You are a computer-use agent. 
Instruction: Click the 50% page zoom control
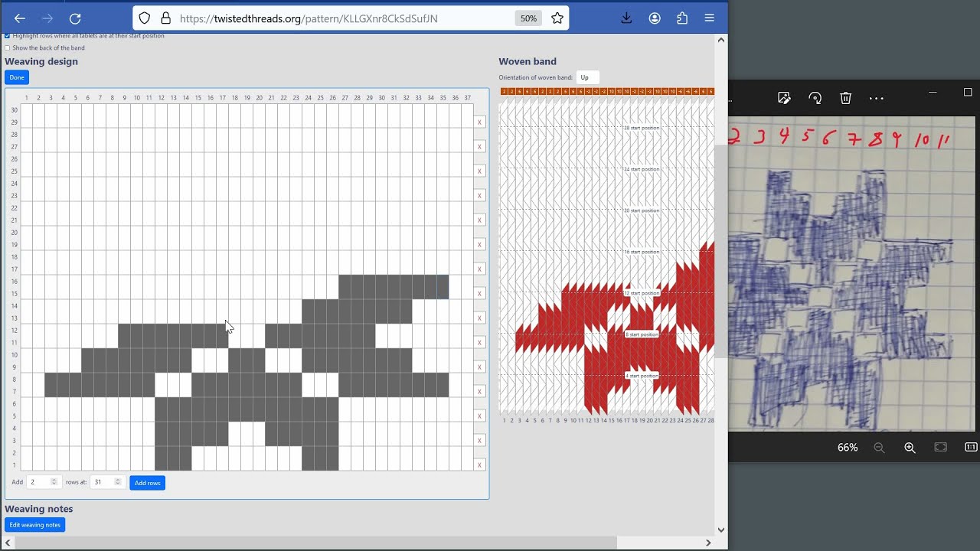(x=528, y=18)
